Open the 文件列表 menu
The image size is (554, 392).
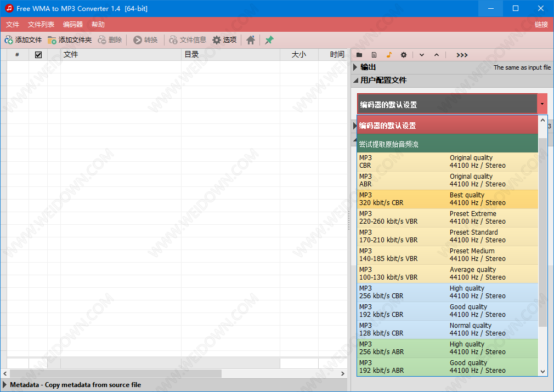pos(41,24)
